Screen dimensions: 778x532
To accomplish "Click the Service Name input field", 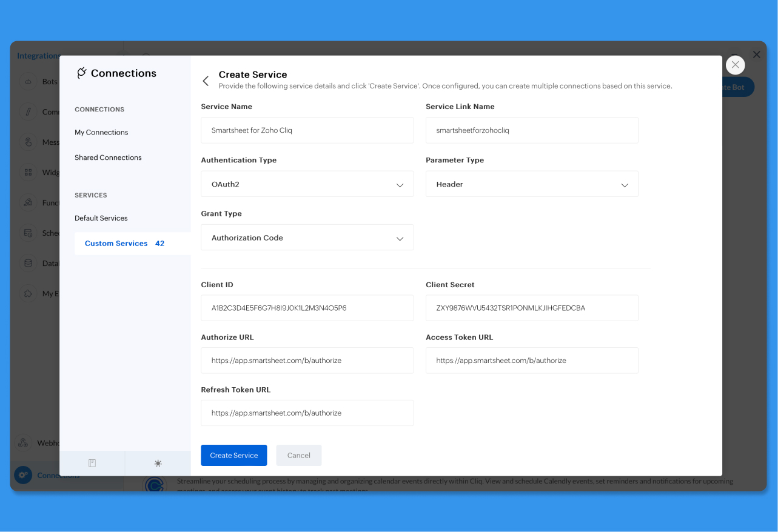I will pyautogui.click(x=307, y=130).
